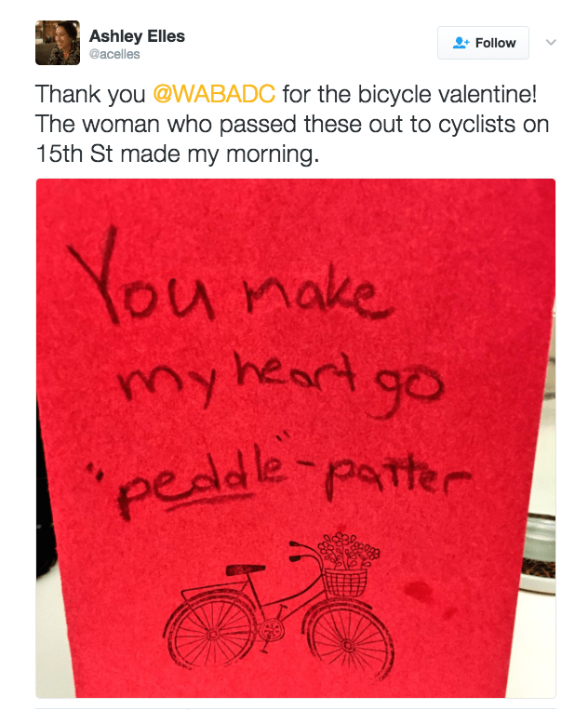Click the Ashley Elles display name
The width and height of the screenshot is (588, 710).
137,36
